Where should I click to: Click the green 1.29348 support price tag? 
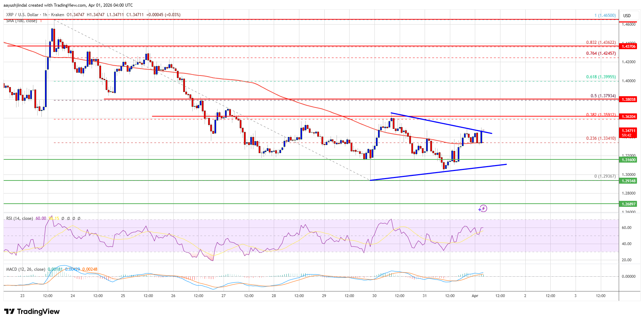point(629,181)
